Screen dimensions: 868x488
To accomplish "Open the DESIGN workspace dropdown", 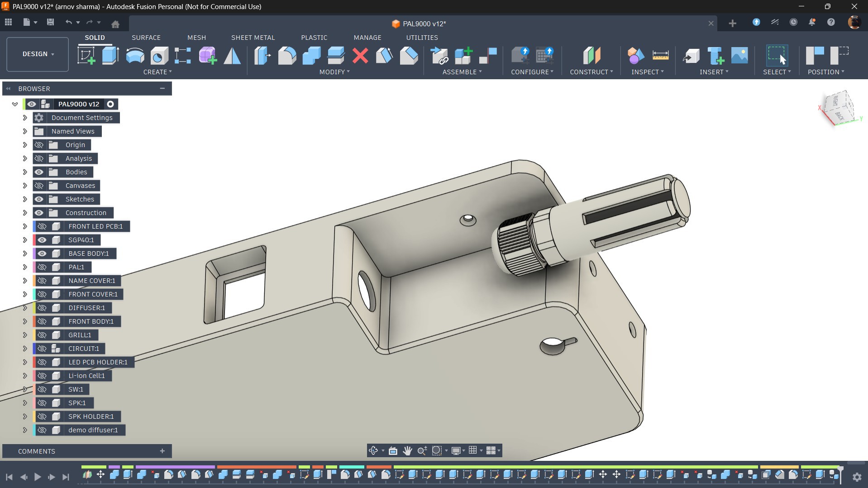I will 38,54.
